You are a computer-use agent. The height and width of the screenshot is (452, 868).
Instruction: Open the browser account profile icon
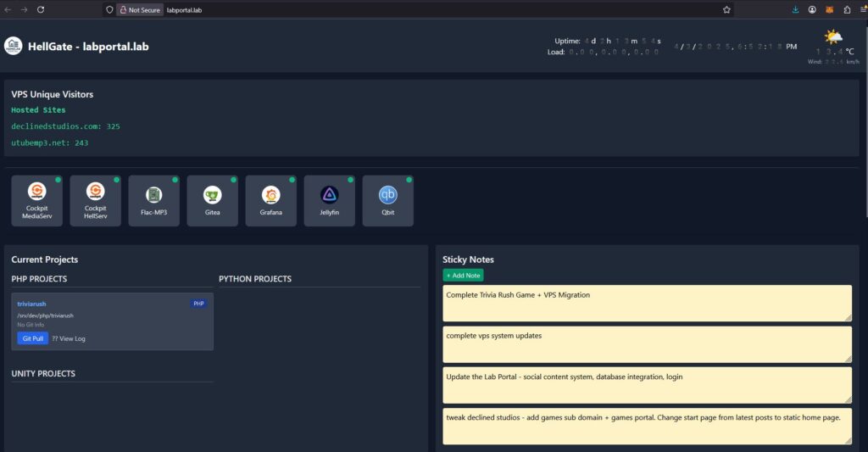(812, 9)
